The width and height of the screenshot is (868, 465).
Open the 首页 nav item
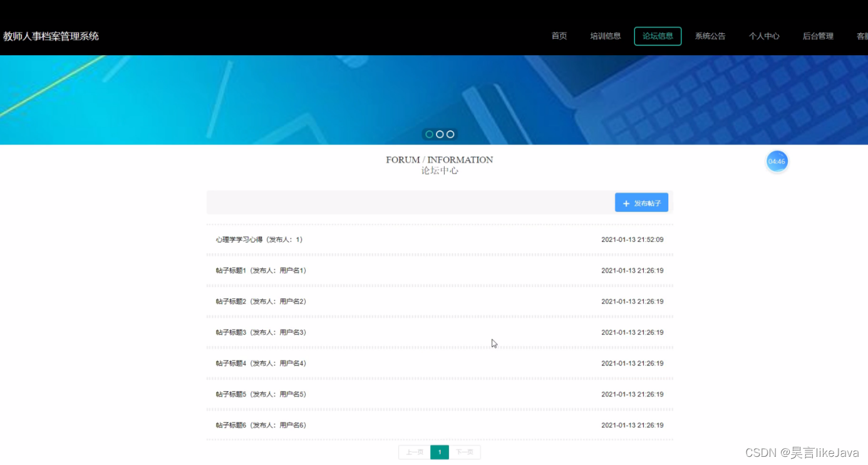tap(559, 36)
